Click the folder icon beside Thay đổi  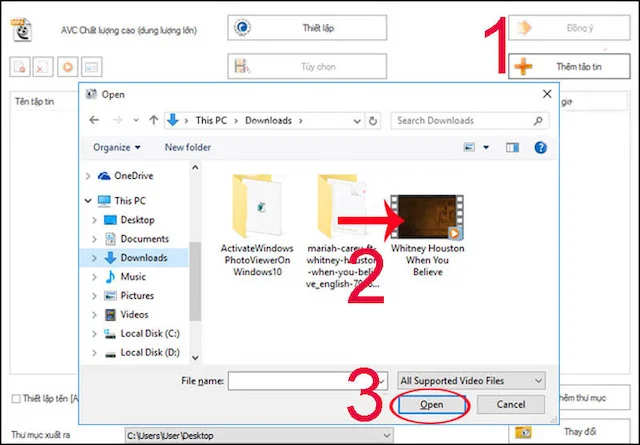click(x=523, y=432)
